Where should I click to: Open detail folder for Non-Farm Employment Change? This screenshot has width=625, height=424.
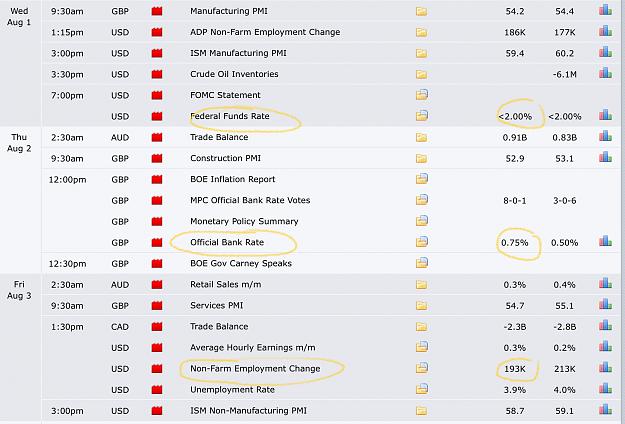pyautogui.click(x=421, y=368)
